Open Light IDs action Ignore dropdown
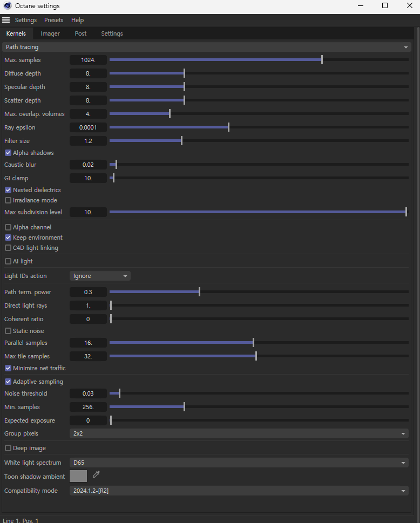The width and height of the screenshot is (420, 523). pyautogui.click(x=100, y=276)
